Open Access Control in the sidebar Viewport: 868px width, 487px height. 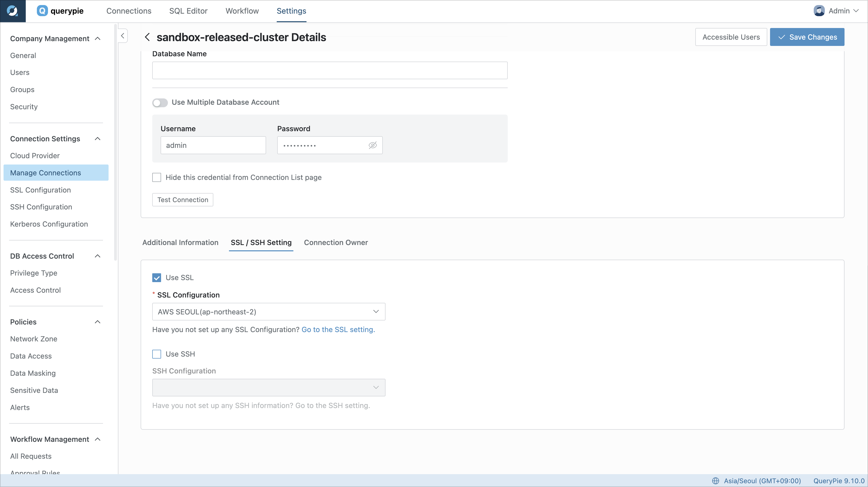coord(35,290)
